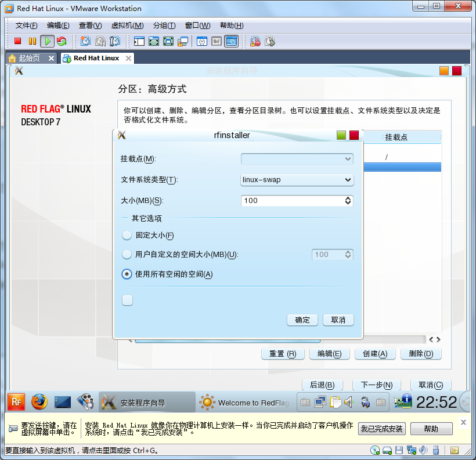The height and width of the screenshot is (460, 476).
Task: Click the VMware status bar floppy icon
Action: (x=399, y=450)
